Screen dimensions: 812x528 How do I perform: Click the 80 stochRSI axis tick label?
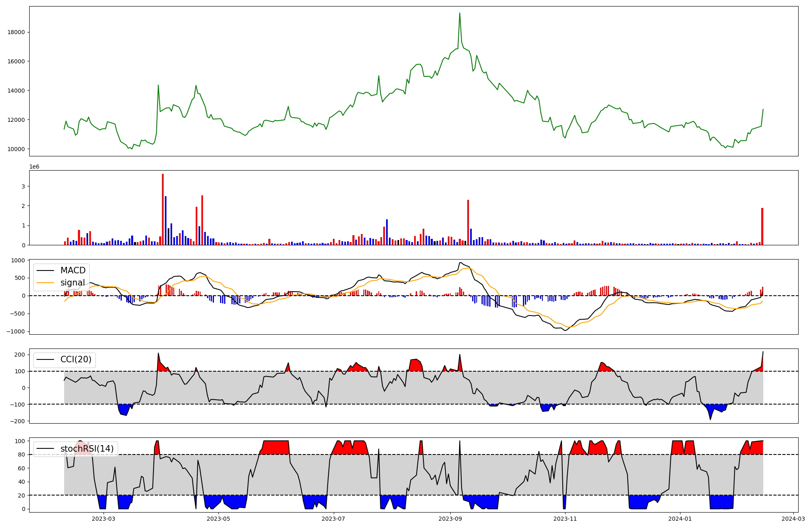(x=22, y=454)
